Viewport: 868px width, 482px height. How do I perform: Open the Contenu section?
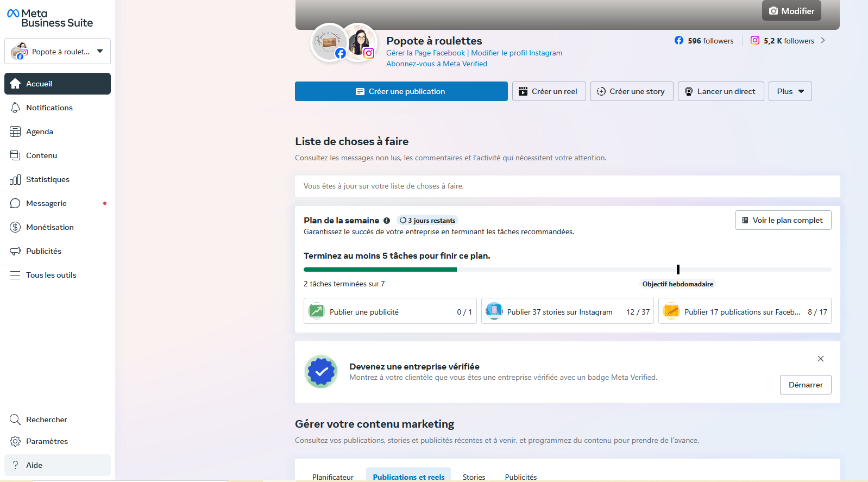pos(58,155)
